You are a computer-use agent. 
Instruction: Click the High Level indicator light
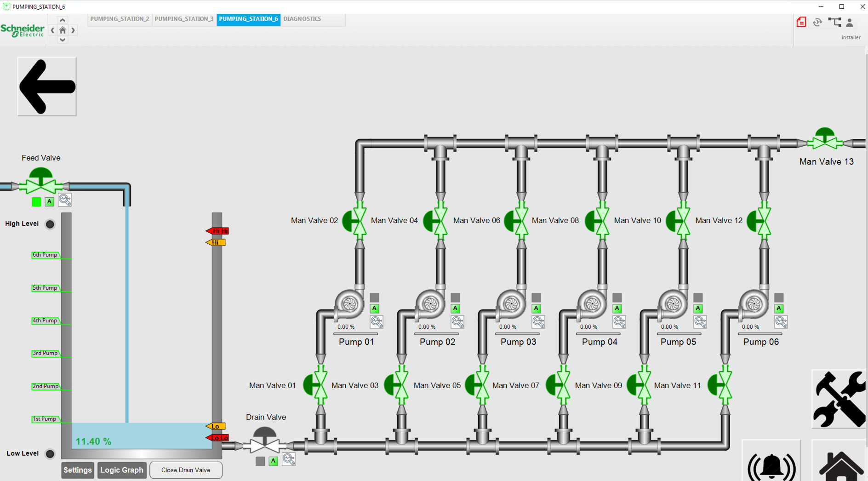[50, 224]
